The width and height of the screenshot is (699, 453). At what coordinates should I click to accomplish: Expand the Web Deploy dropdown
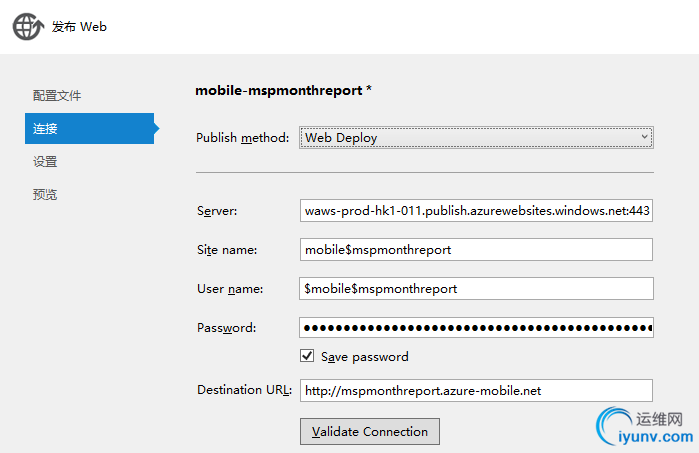click(476, 138)
